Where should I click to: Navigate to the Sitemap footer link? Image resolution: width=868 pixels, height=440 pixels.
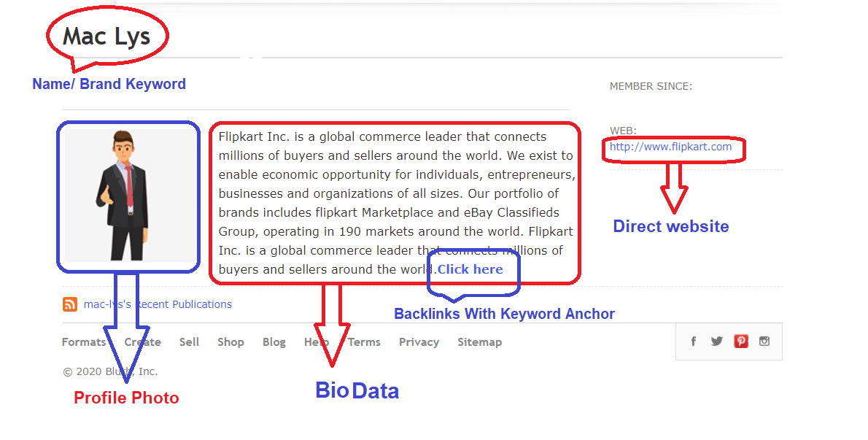click(479, 341)
